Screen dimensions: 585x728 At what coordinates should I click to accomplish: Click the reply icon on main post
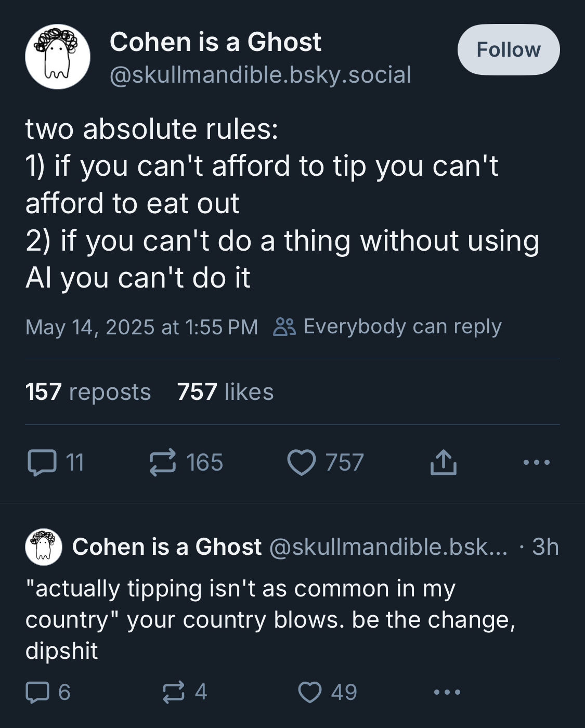[x=42, y=462]
